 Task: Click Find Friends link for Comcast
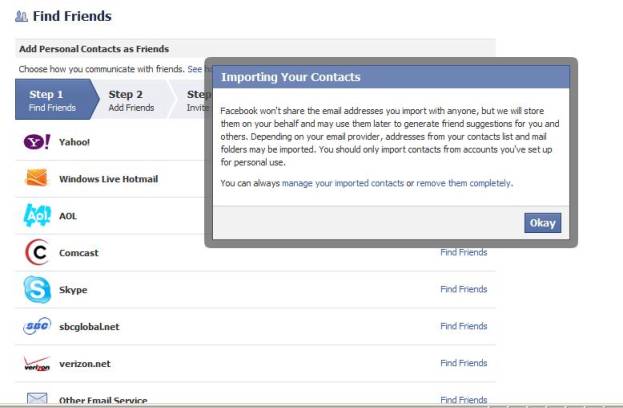click(464, 252)
